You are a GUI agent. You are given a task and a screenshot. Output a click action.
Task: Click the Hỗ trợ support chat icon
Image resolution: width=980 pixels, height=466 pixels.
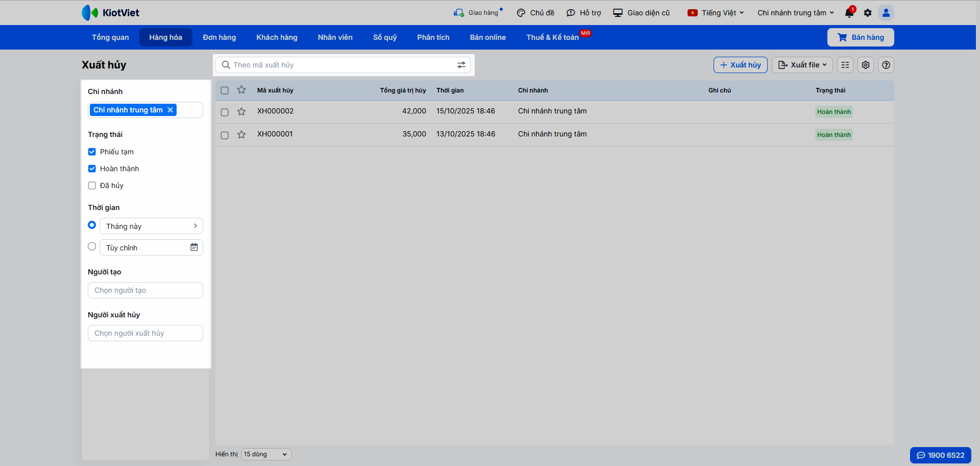click(571, 13)
